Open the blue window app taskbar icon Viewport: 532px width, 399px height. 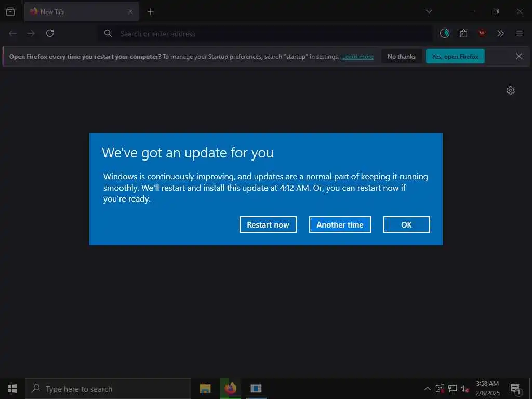pos(256,389)
